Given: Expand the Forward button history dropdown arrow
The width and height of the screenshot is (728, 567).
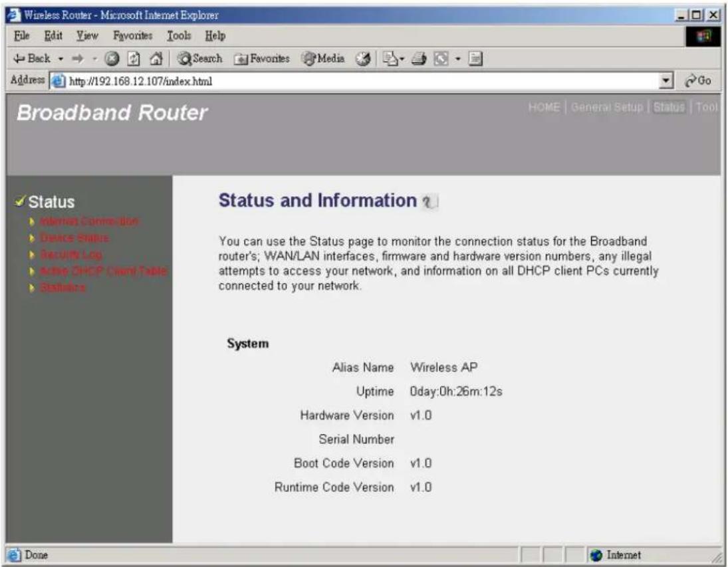Looking at the screenshot, I should pyautogui.click(x=94, y=59).
